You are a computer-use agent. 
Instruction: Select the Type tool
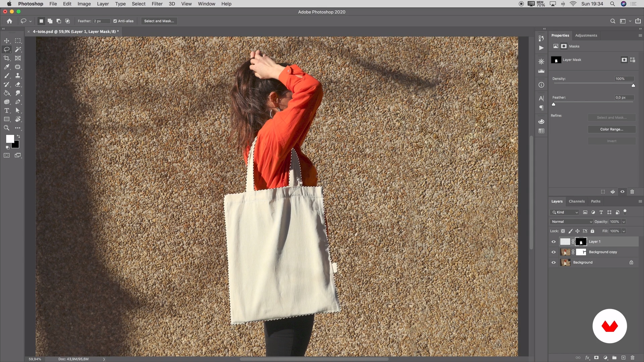click(7, 110)
